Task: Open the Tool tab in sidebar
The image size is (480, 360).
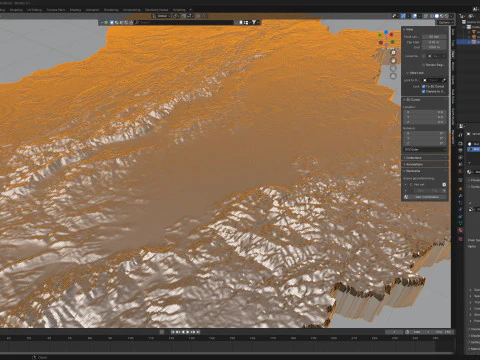Action: pos(453,43)
